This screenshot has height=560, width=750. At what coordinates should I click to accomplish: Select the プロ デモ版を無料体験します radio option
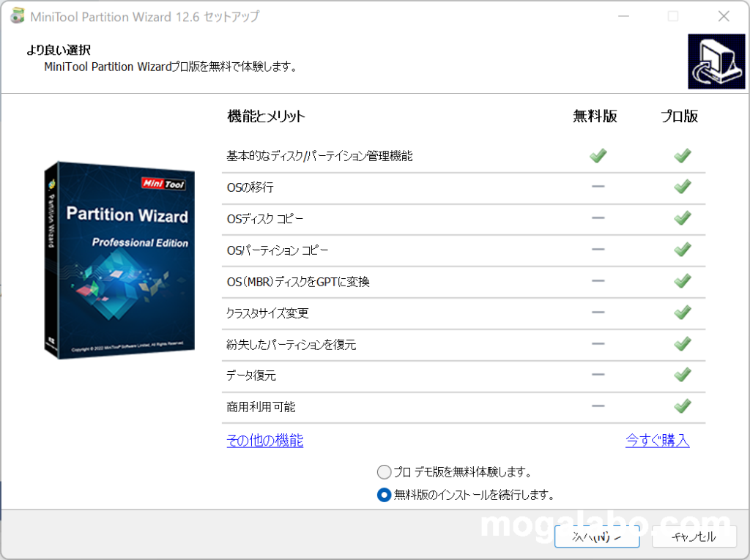(385, 472)
